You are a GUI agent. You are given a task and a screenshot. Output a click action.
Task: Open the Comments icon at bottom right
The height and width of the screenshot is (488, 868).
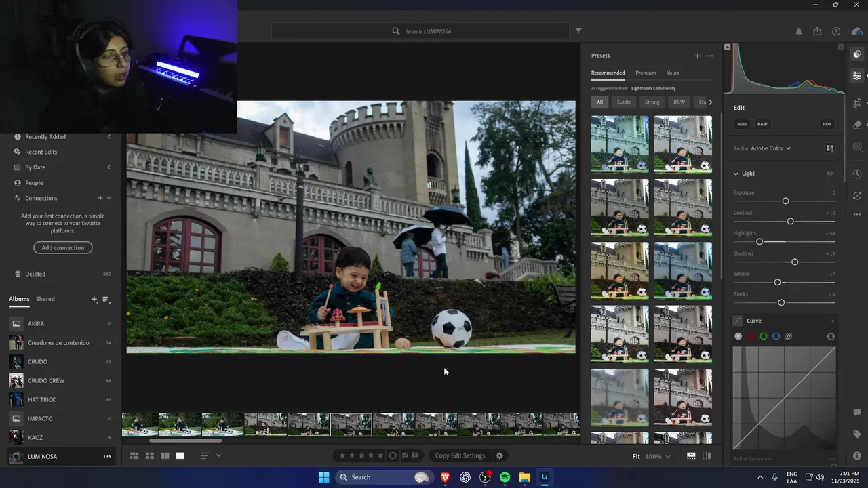857,413
